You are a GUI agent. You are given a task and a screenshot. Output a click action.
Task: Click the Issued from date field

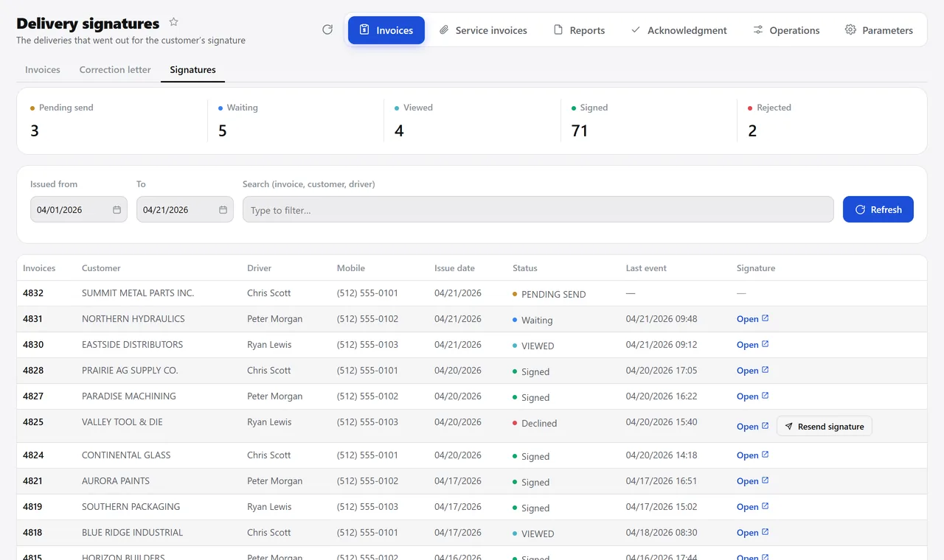click(79, 209)
